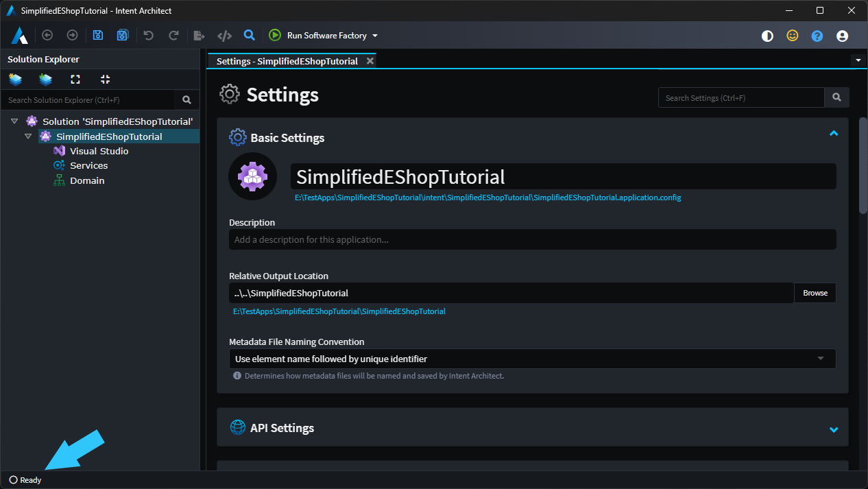Run Software Factory play button
The height and width of the screenshot is (489, 868).
point(275,35)
